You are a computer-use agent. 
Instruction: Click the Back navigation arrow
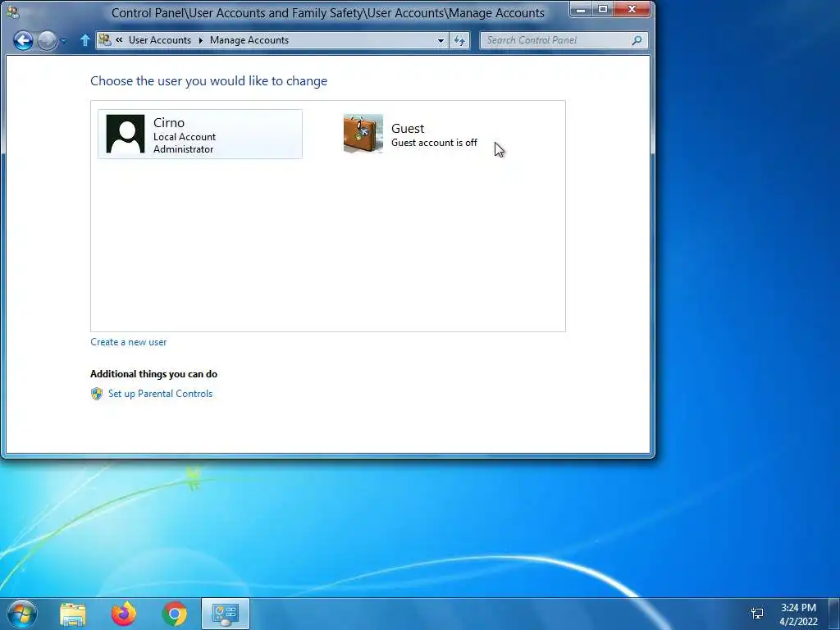click(x=23, y=40)
